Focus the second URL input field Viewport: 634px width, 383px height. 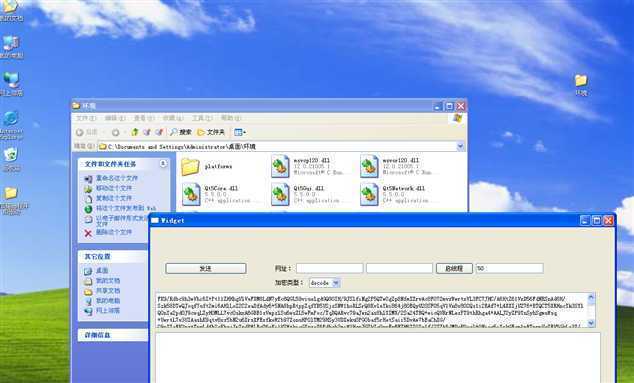[x=399, y=269]
